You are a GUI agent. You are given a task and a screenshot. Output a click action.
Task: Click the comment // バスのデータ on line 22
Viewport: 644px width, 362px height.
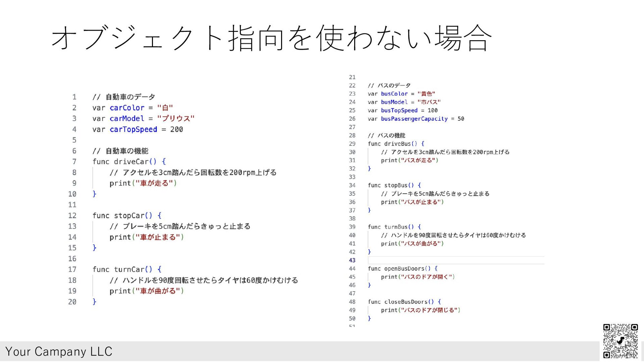coord(389,85)
